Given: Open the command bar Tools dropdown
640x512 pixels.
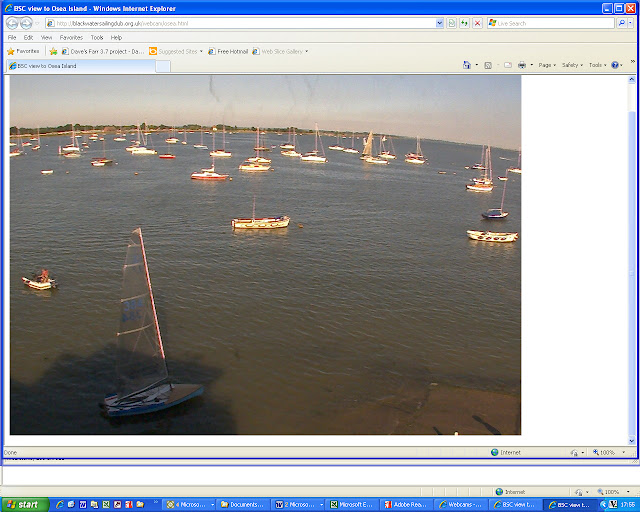Looking at the screenshot, I should (x=597, y=65).
